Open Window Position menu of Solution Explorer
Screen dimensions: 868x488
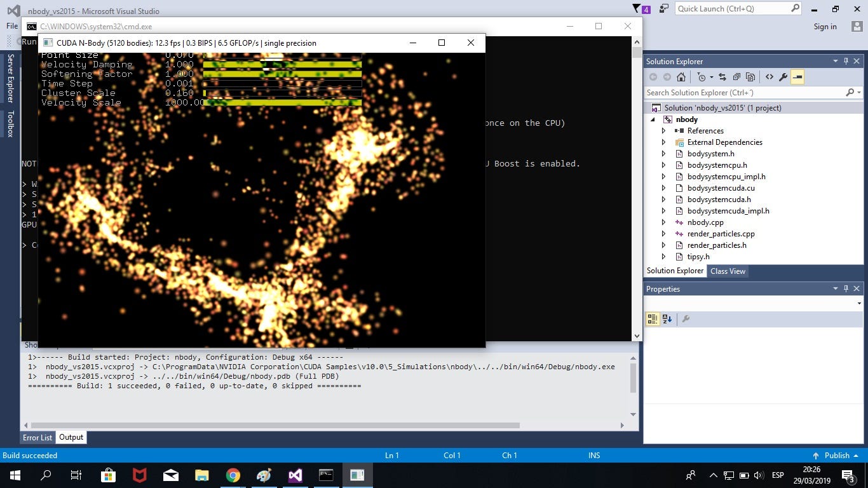[x=836, y=61]
